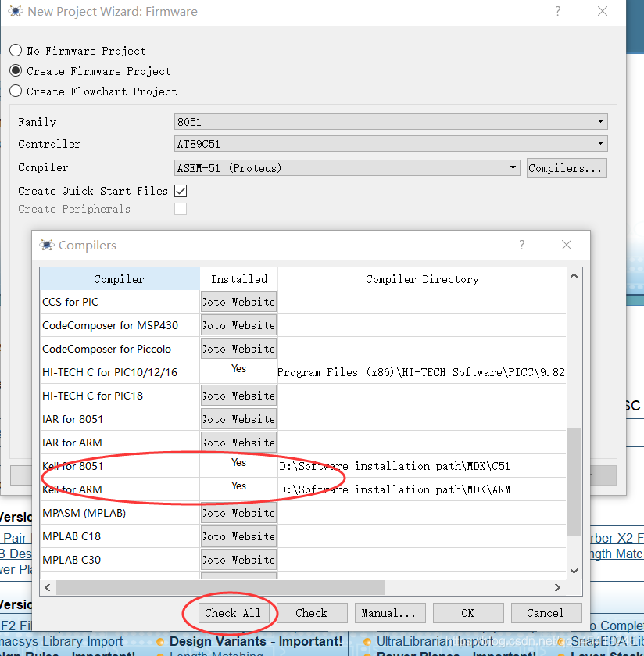Click the MDK\C51 directory cell
The height and width of the screenshot is (656, 644).
pos(422,466)
